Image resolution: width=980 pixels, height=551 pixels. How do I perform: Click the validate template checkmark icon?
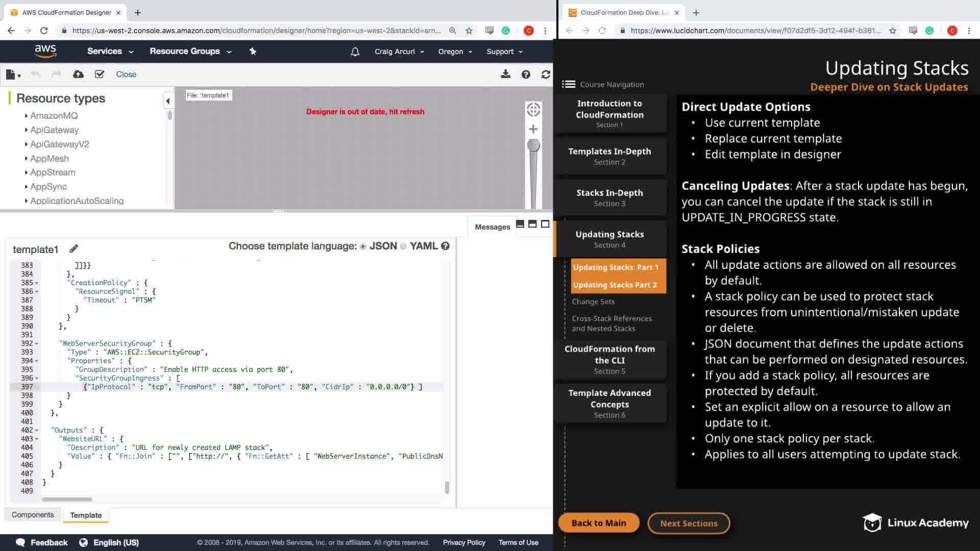coord(100,74)
